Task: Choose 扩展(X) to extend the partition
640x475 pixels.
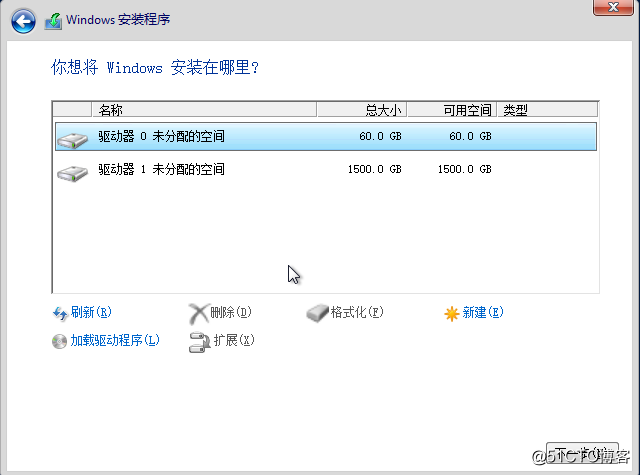Action: (234, 340)
